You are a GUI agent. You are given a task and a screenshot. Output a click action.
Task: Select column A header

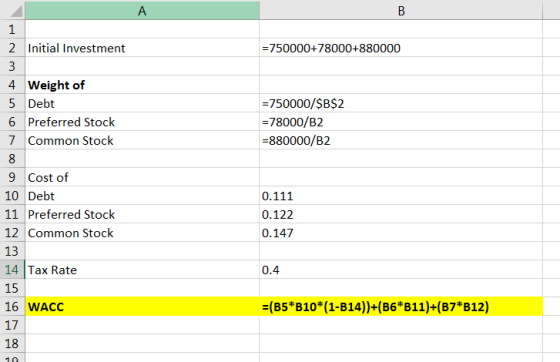142,11
